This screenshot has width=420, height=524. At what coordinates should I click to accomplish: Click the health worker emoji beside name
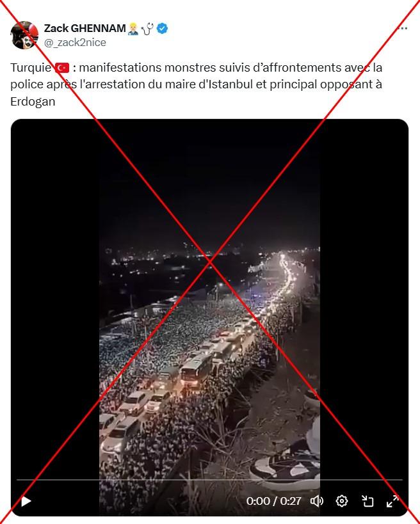tap(133, 28)
